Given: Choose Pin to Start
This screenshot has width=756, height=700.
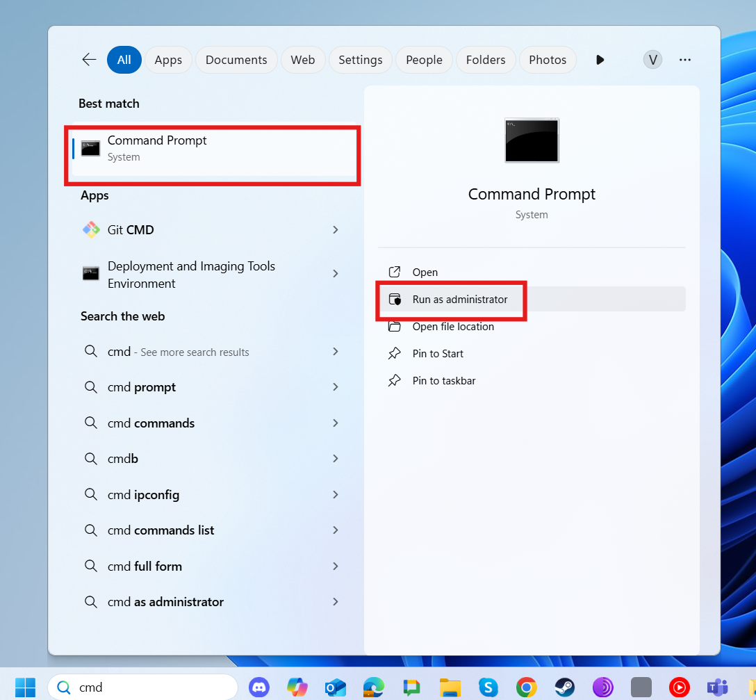Looking at the screenshot, I should pyautogui.click(x=532, y=354).
